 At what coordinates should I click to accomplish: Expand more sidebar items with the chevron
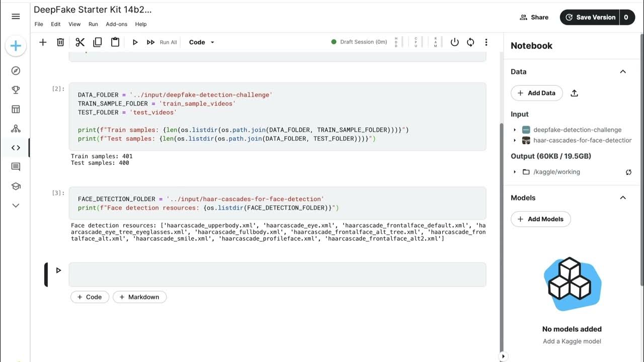point(16,205)
